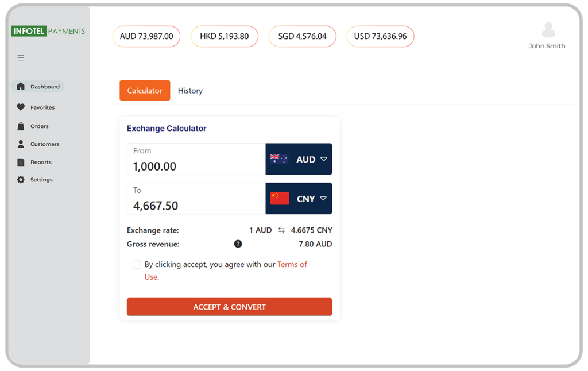This screenshot has height=371, width=588.
Task: Select the Calculator tab
Action: [x=145, y=91]
